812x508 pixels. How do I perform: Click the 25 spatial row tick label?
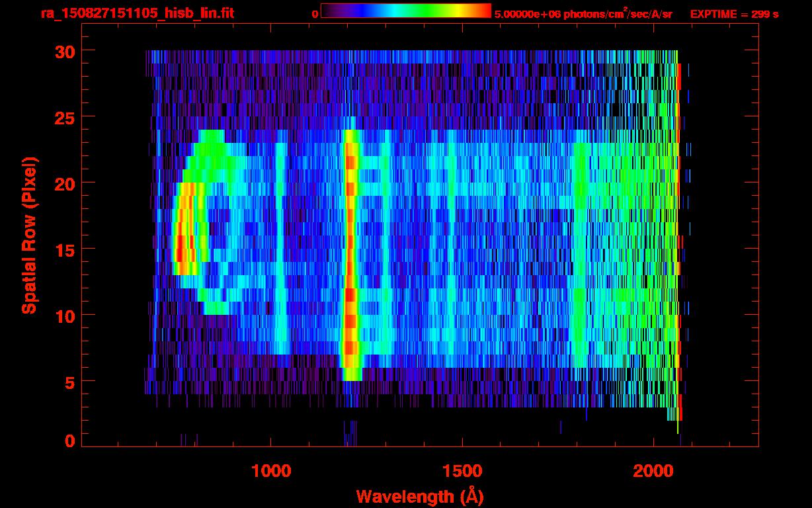coord(65,117)
